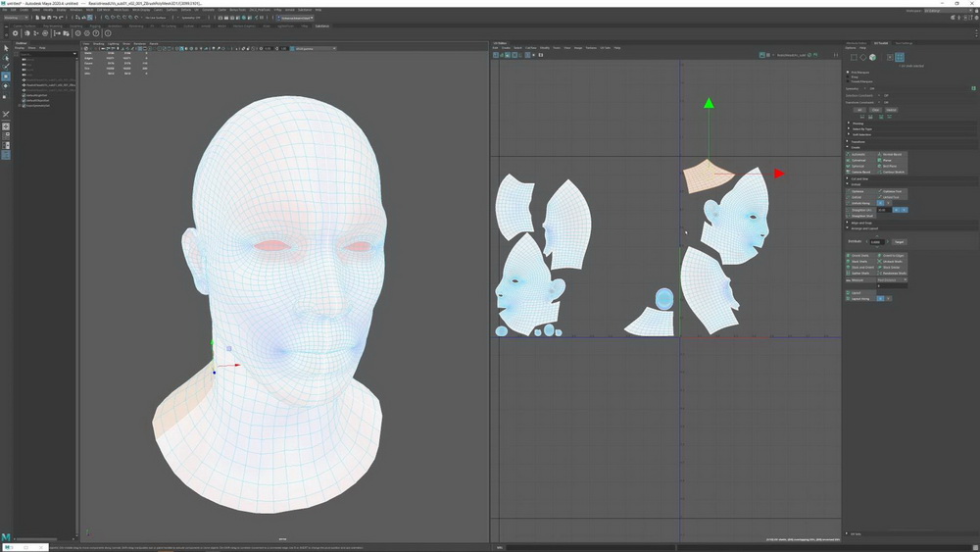Pick the square UV edge selection icon
Viewport: 980px width, 552px height.
(x=854, y=58)
